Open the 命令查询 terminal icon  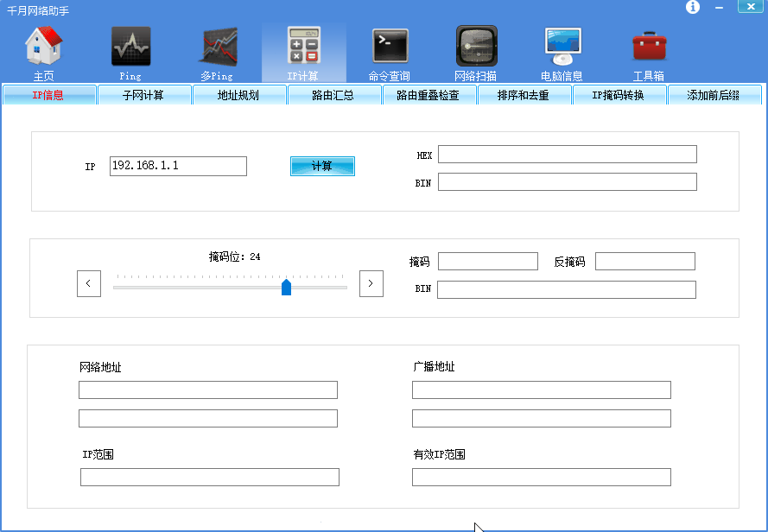click(x=390, y=48)
